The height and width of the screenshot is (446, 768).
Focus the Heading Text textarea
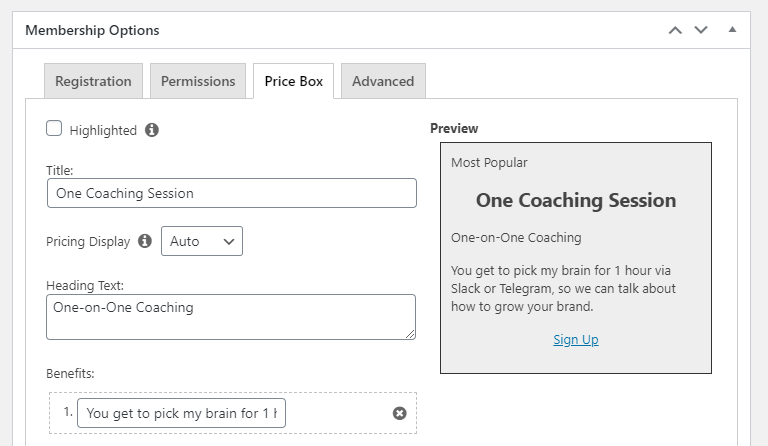[231, 316]
